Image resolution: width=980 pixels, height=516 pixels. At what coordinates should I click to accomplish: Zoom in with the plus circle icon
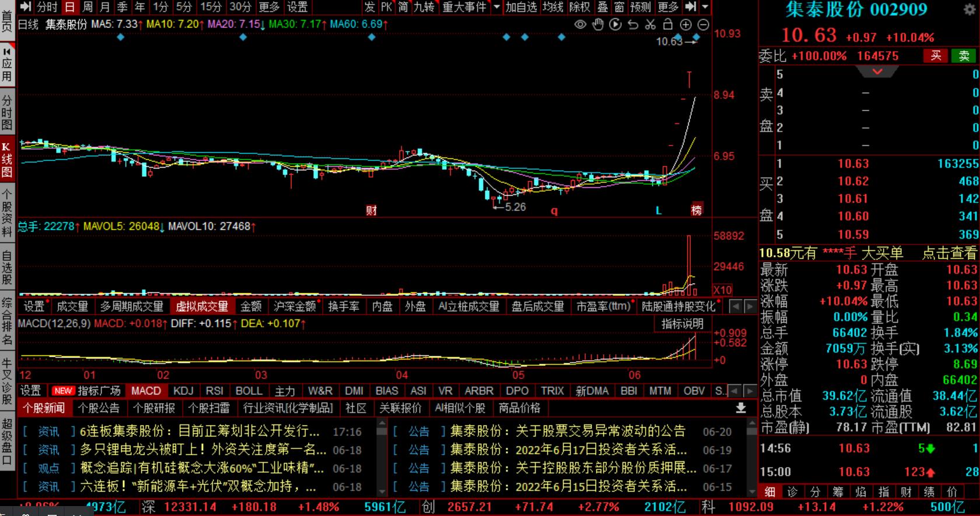(686, 25)
